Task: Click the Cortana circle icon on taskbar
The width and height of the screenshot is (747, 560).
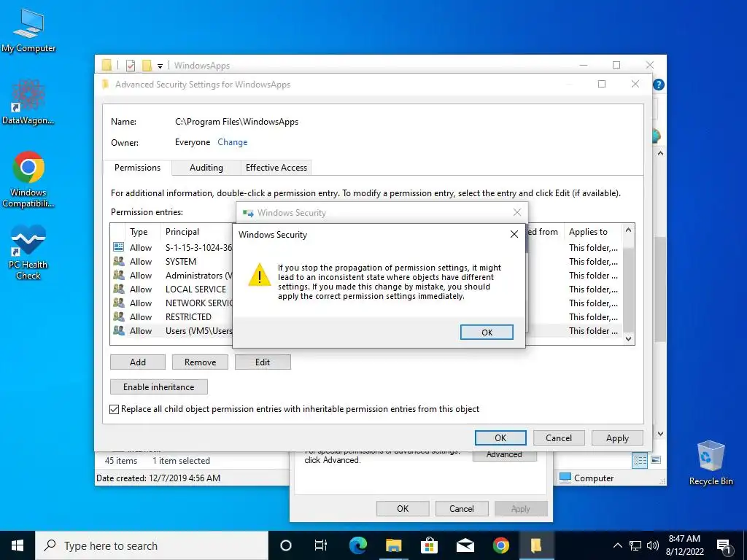Action: click(x=286, y=545)
